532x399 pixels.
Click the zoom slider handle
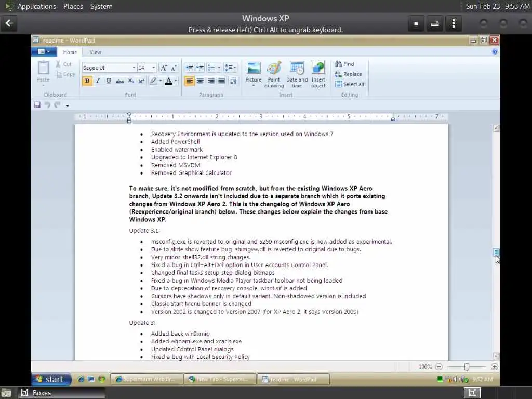pos(467,367)
